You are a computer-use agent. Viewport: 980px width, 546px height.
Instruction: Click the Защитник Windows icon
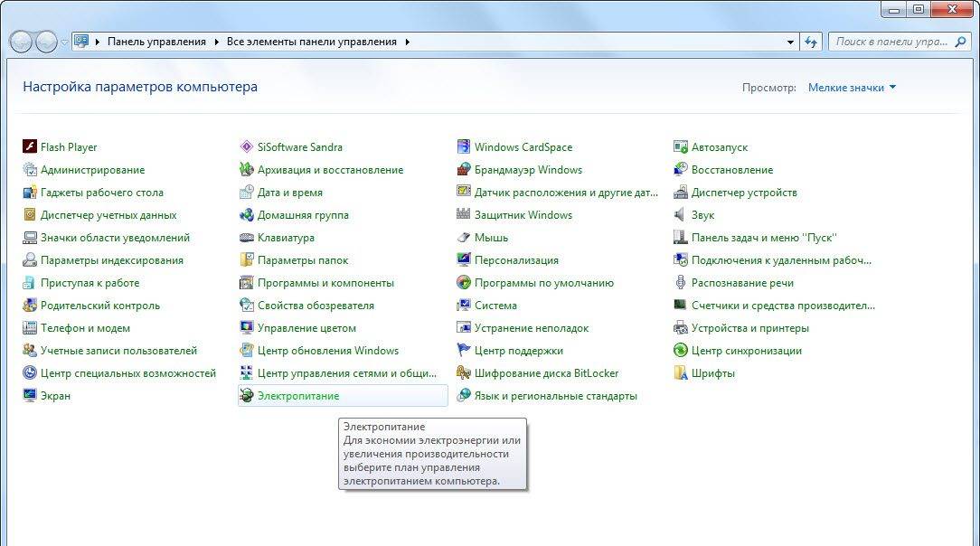(464, 215)
